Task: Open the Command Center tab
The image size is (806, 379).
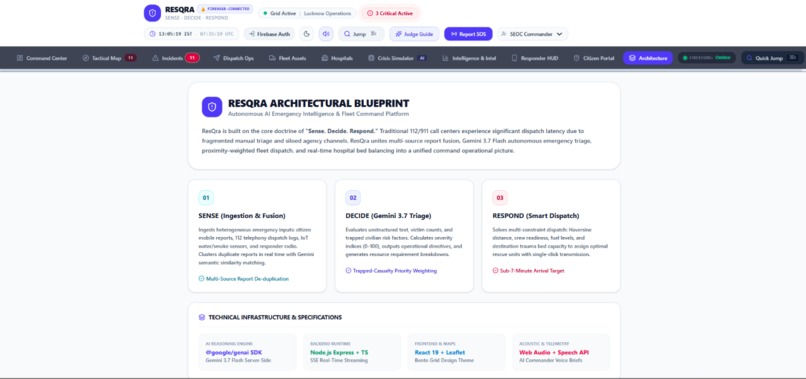Action: coord(42,58)
